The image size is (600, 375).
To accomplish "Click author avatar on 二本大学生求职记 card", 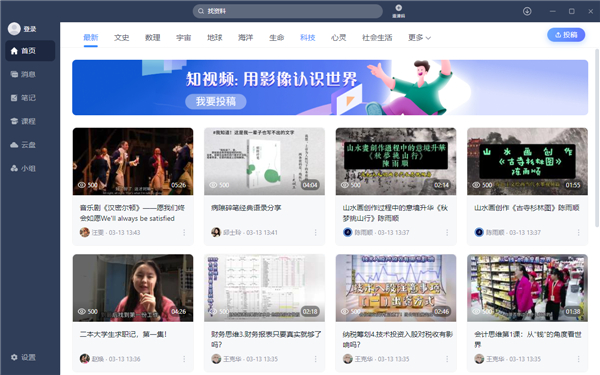I will click(x=85, y=359).
